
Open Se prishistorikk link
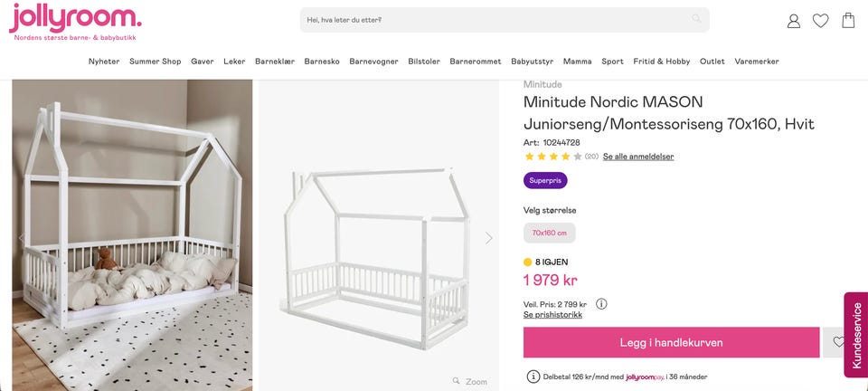point(552,315)
